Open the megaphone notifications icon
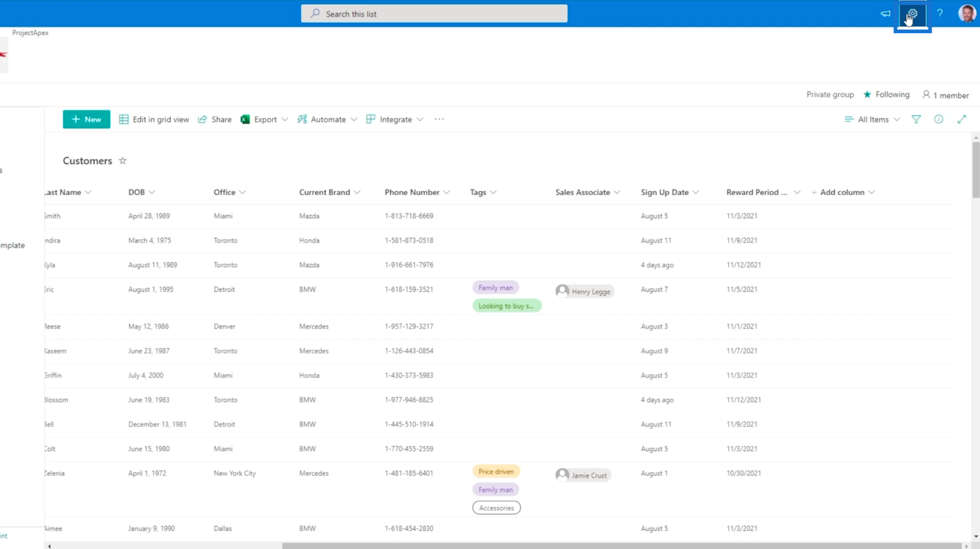The image size is (980, 549). [885, 13]
